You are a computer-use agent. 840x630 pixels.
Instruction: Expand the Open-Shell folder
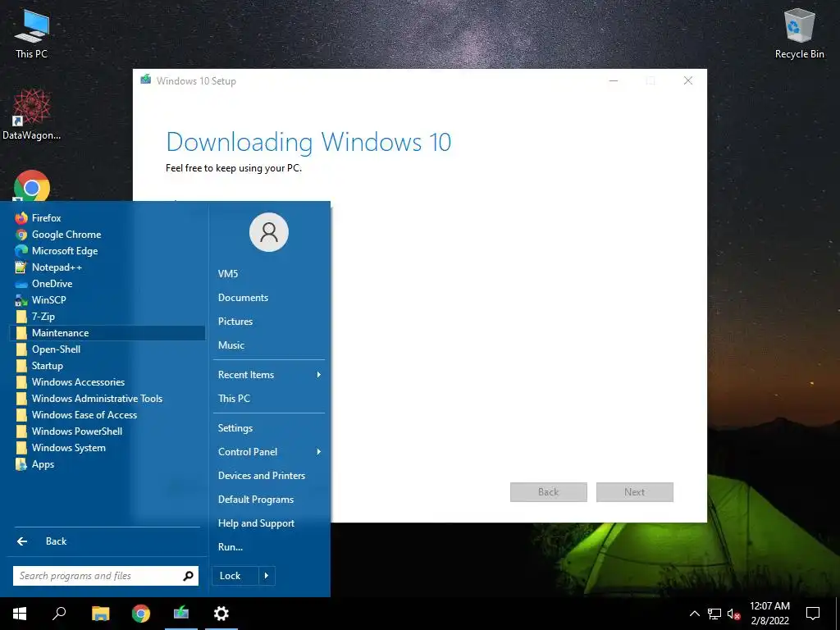coord(56,349)
